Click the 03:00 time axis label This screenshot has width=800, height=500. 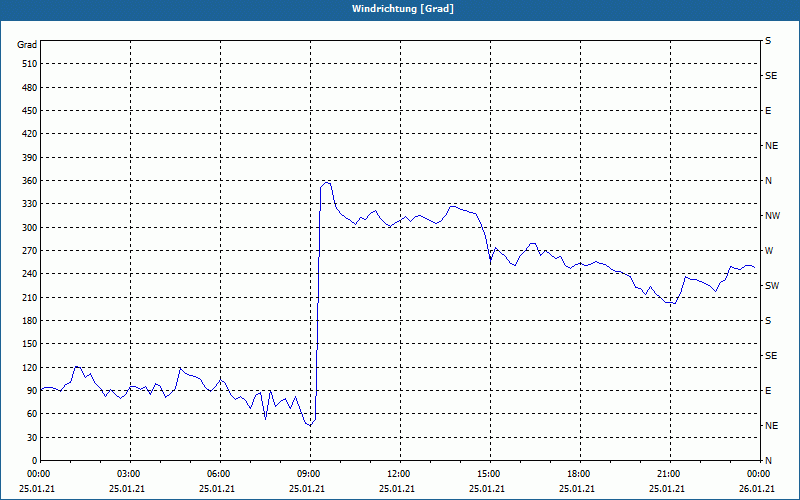pyautogui.click(x=127, y=474)
